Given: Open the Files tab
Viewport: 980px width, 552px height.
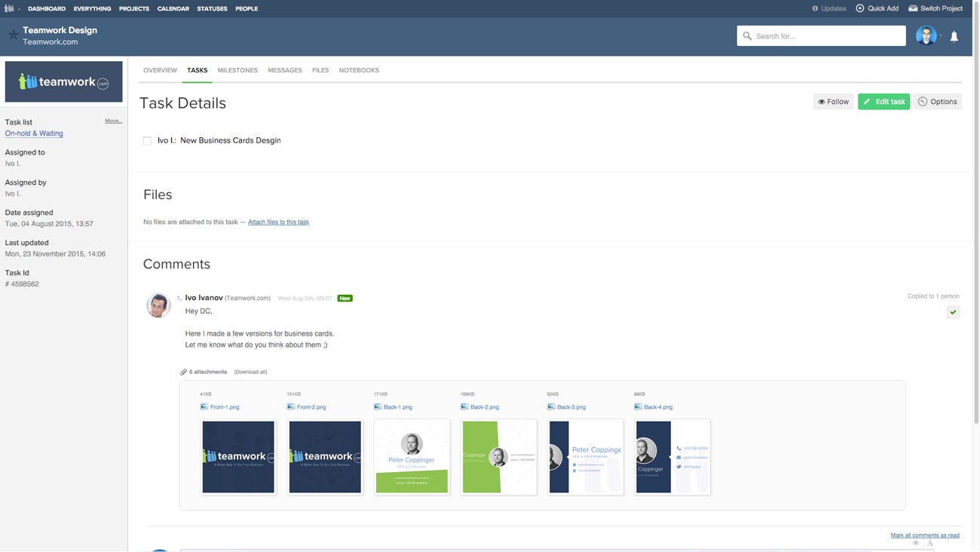Looking at the screenshot, I should click(320, 70).
